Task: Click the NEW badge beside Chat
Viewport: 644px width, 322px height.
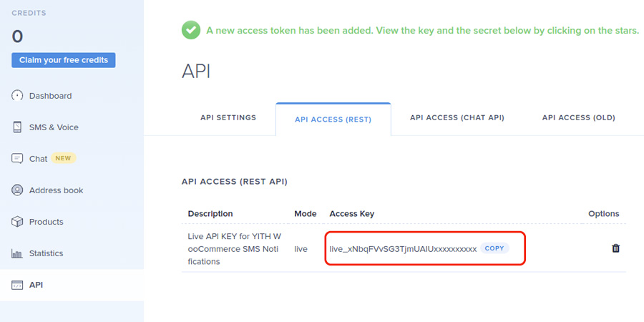Action: (x=63, y=159)
